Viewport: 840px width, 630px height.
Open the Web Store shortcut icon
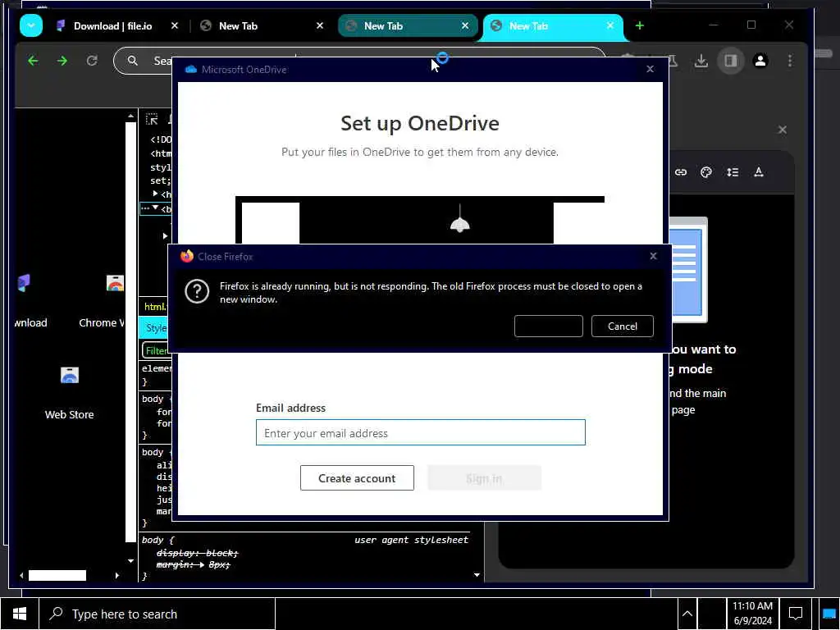(x=70, y=375)
